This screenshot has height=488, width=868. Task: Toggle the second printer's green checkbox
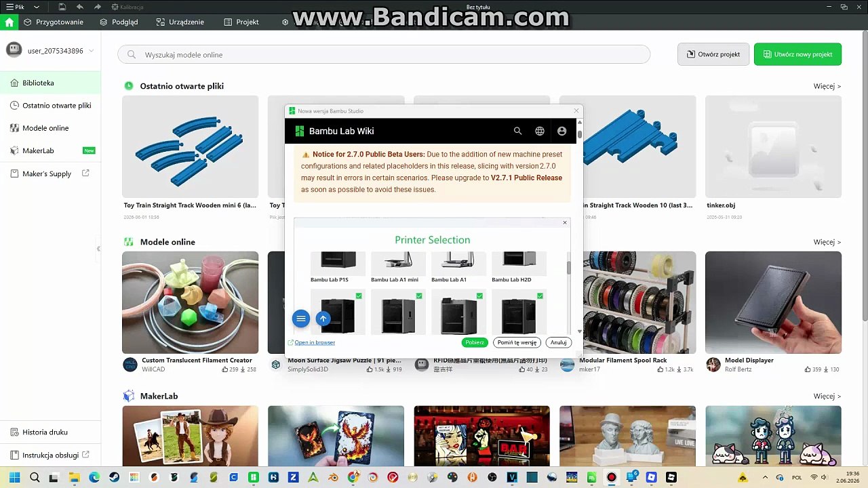(419, 296)
